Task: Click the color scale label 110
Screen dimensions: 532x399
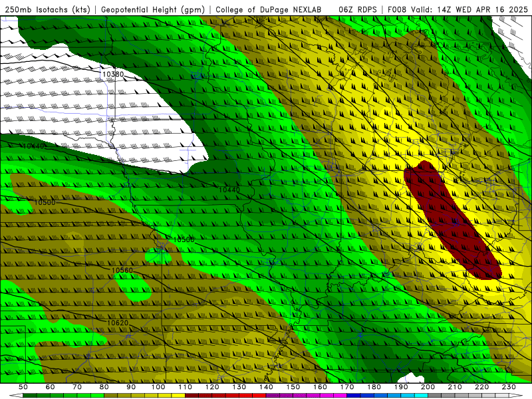Action: coord(186,387)
